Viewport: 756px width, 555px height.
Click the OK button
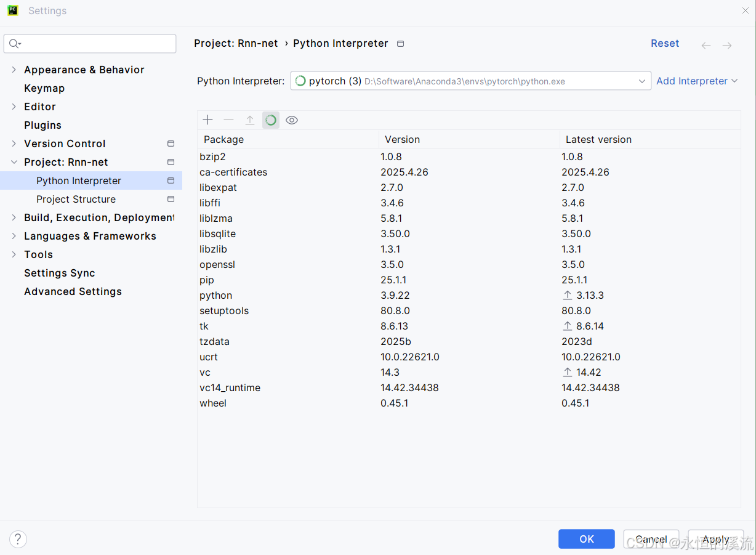(587, 539)
